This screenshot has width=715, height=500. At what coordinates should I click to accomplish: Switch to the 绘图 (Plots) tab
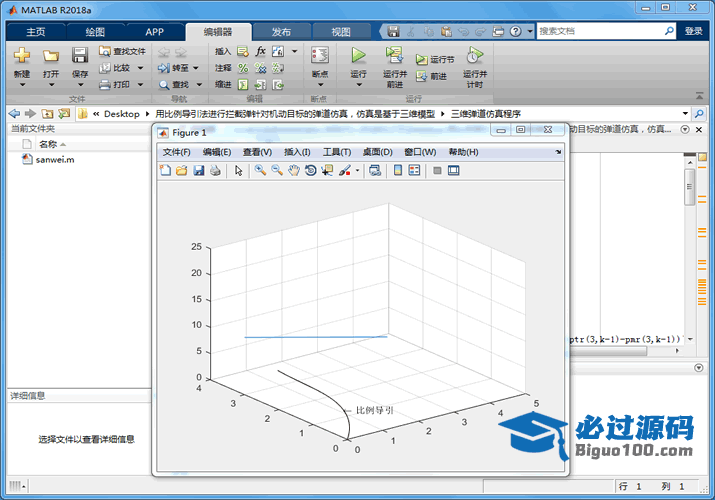95,32
